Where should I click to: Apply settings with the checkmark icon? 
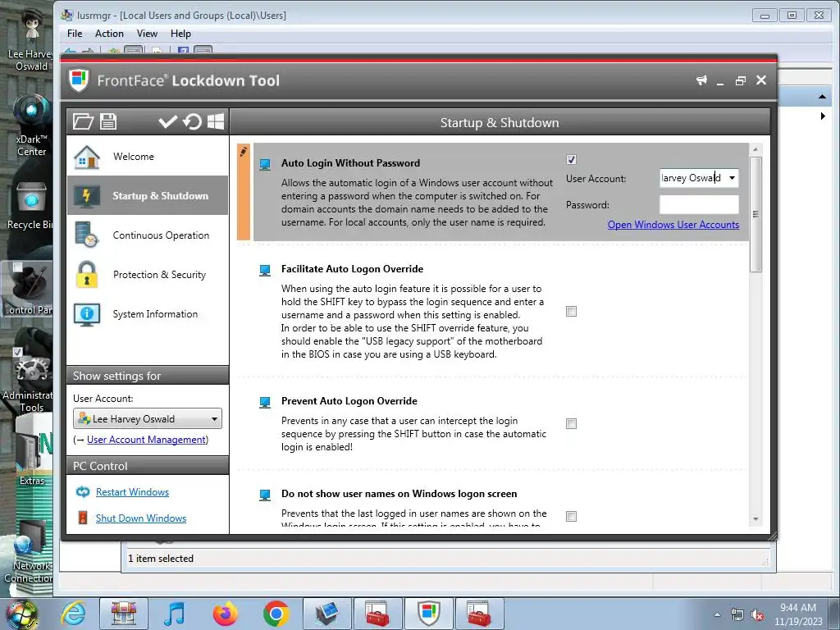click(x=167, y=121)
